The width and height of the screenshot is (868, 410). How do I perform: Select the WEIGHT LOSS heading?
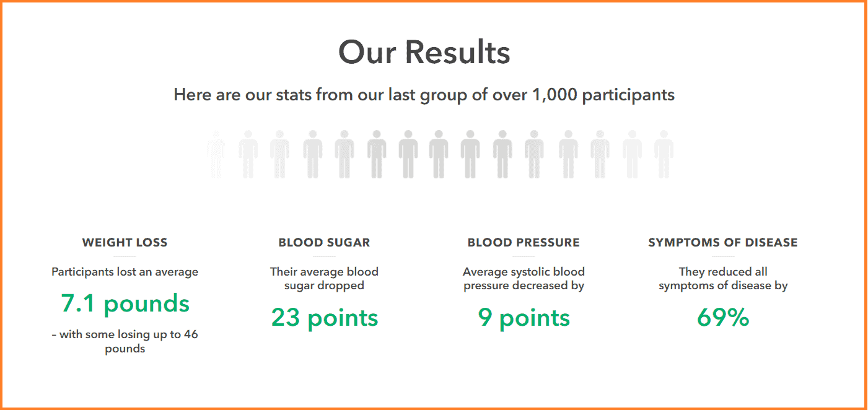(125, 243)
